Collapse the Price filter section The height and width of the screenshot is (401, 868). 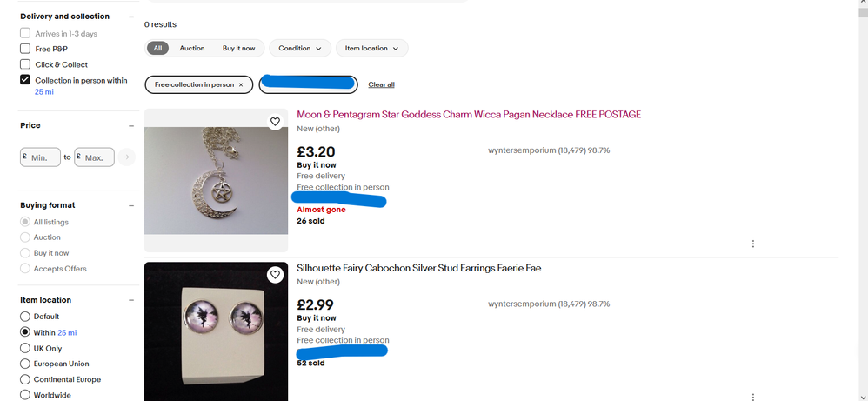[131, 126]
